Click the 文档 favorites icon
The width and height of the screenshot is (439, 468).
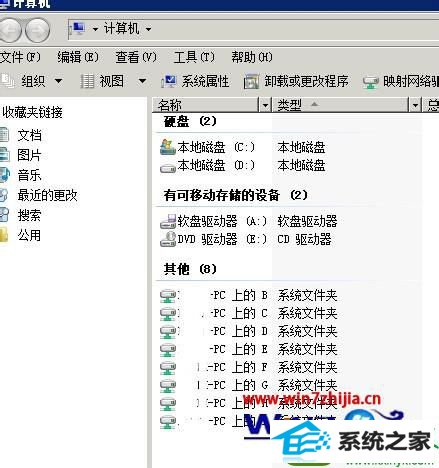[5, 135]
